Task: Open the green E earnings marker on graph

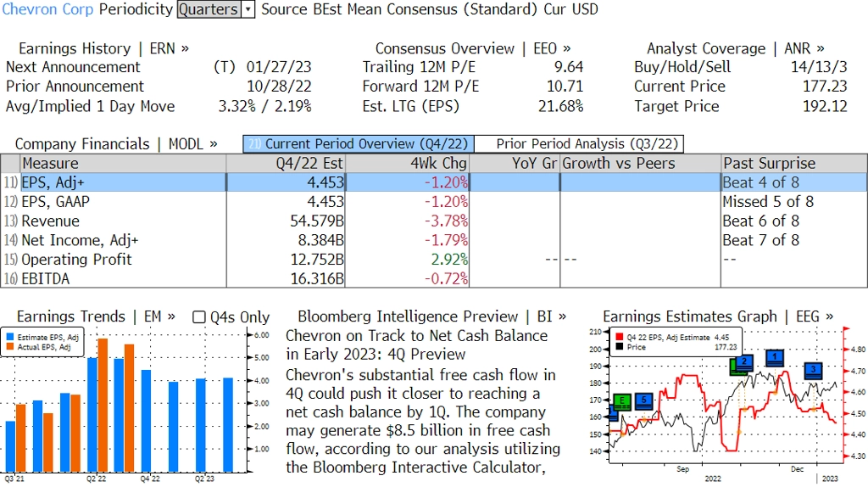Action: click(622, 401)
